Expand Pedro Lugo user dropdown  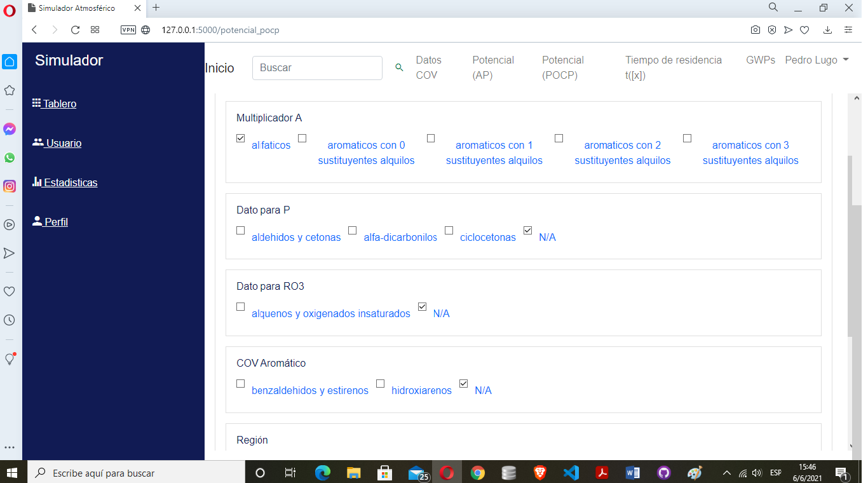(817, 60)
